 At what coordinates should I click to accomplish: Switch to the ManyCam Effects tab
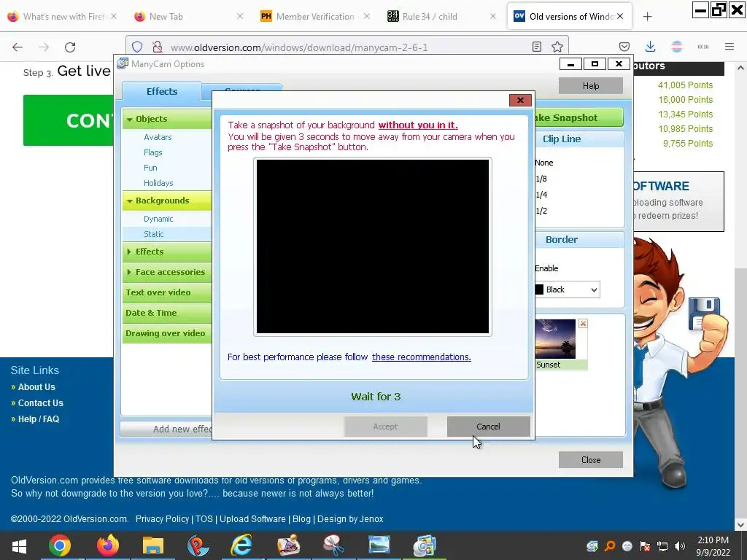tap(161, 91)
